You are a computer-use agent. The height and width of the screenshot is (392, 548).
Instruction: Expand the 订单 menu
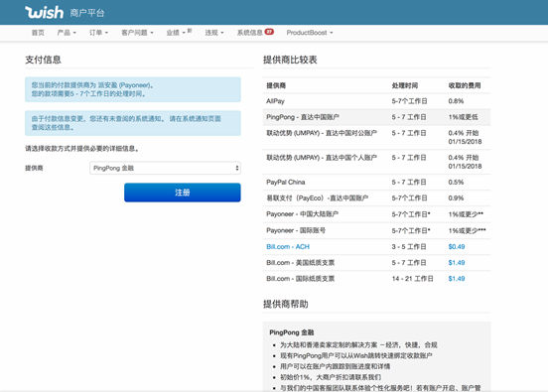pos(98,33)
